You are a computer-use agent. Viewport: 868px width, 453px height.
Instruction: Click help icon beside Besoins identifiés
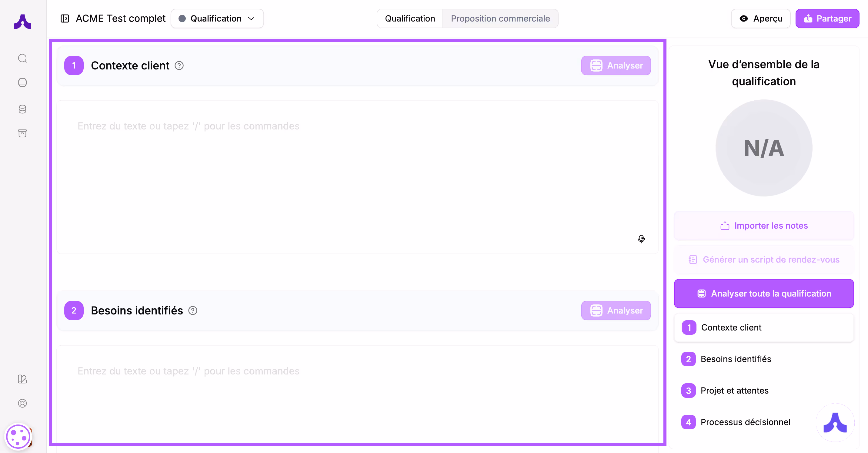tap(192, 310)
